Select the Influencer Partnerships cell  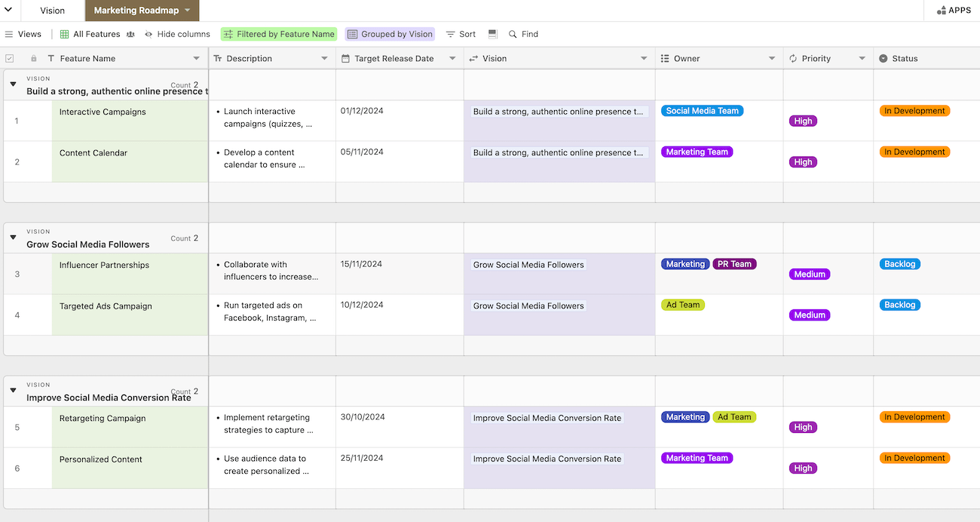click(128, 273)
